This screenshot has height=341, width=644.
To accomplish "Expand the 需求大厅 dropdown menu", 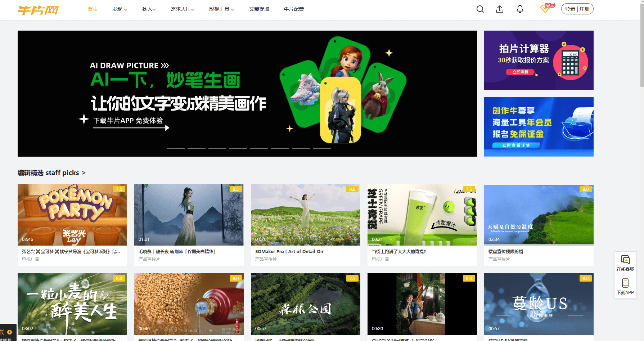I will click(x=182, y=9).
